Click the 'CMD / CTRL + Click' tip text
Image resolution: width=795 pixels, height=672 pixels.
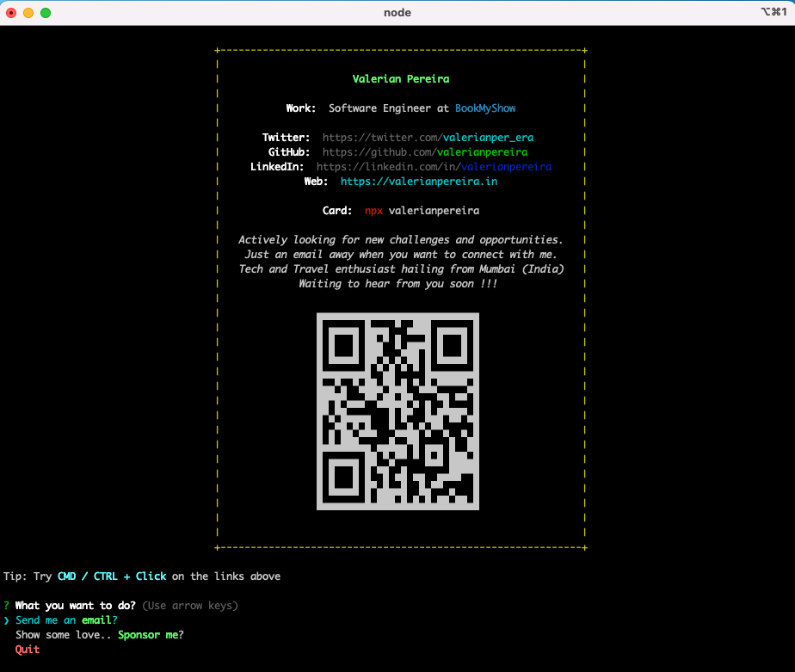112,576
